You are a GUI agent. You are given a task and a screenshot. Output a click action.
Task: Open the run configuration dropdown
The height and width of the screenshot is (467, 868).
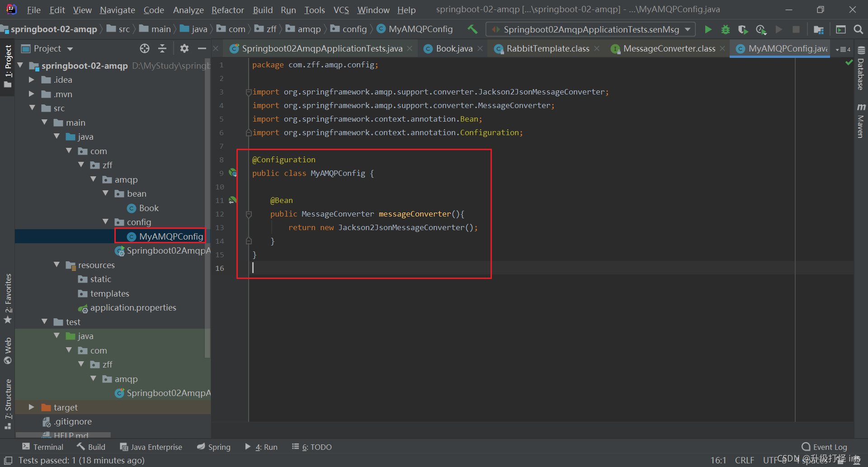pyautogui.click(x=591, y=29)
